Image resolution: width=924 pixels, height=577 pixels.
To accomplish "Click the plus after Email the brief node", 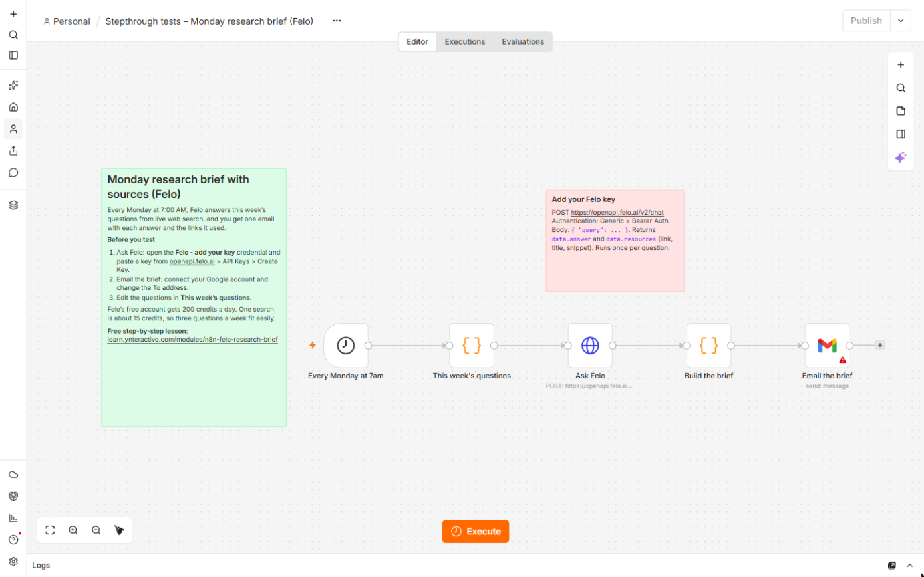I will [880, 346].
